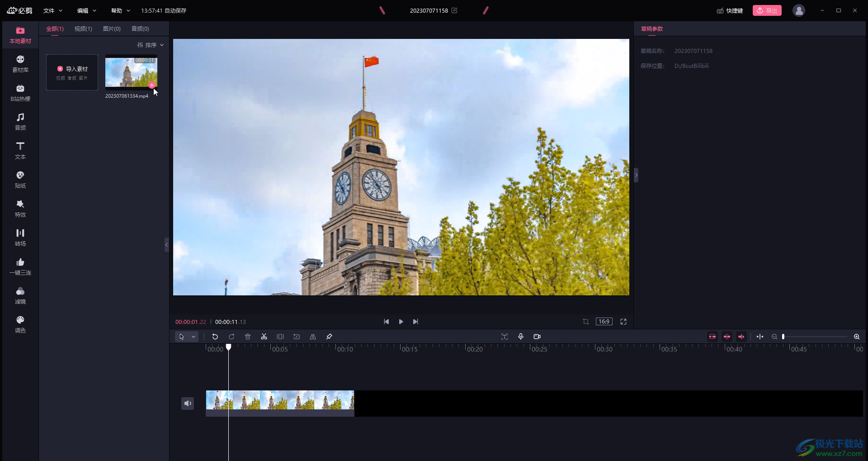Zoom in the timeline
This screenshot has width=868, height=461.
[x=857, y=337]
